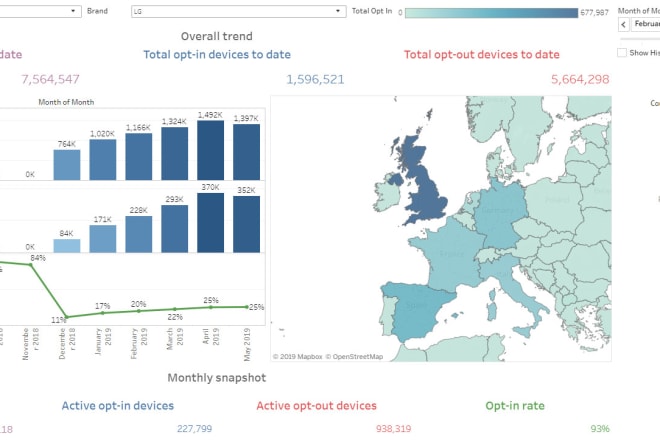The width and height of the screenshot is (660, 440).
Task: Click the total opt-in value 1,596,521
Action: point(315,80)
